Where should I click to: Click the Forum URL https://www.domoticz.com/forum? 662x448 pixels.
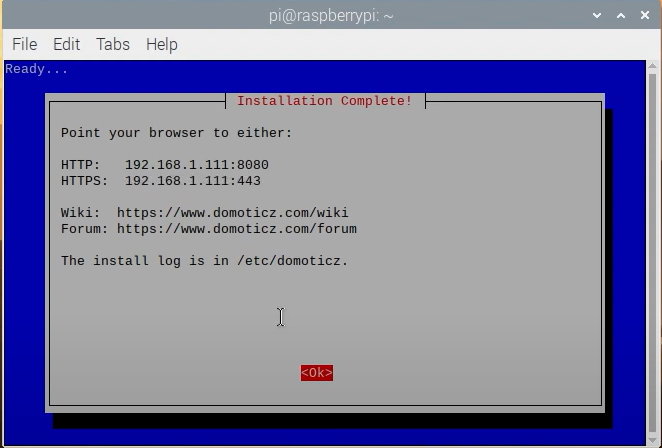(x=237, y=229)
